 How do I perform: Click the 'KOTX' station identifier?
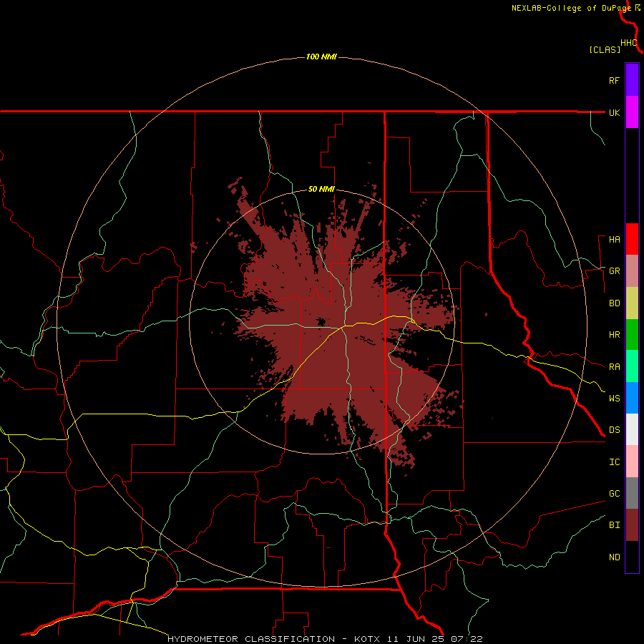pyautogui.click(x=367, y=639)
